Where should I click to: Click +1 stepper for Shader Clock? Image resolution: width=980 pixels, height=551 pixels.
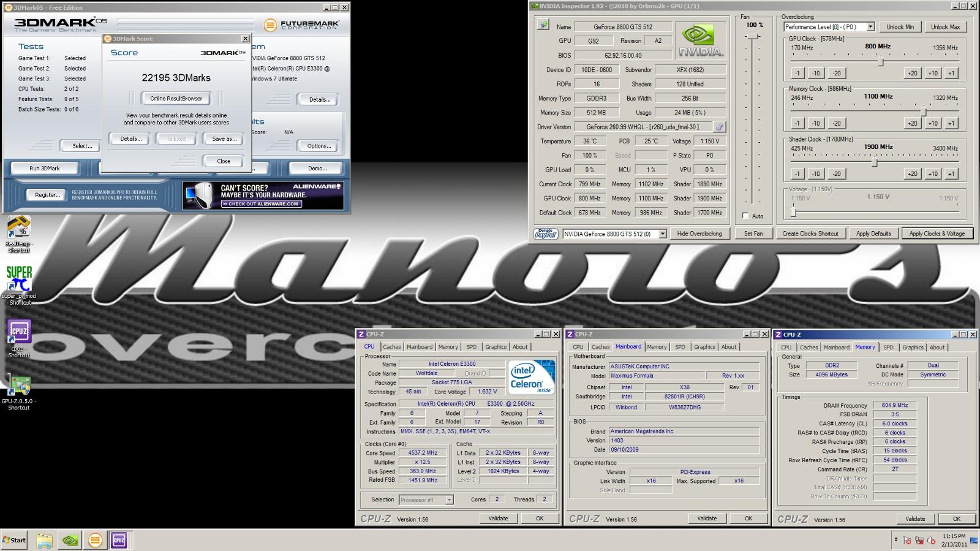click(951, 173)
